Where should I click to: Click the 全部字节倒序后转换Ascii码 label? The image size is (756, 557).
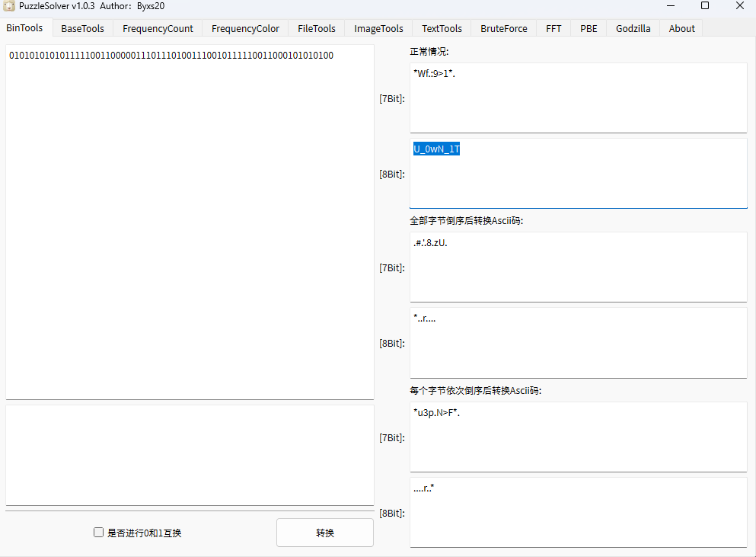(x=466, y=220)
